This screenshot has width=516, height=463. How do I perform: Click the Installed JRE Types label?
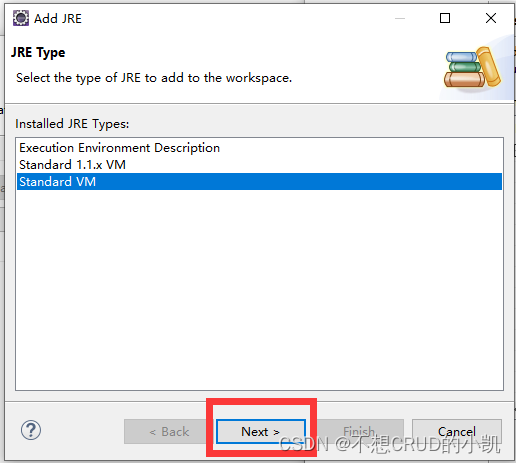72,124
